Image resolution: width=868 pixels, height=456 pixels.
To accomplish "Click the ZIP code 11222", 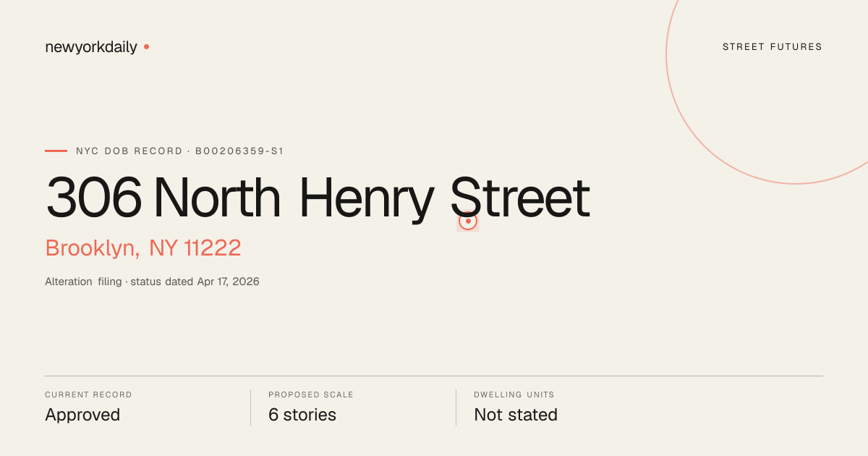I will (212, 248).
